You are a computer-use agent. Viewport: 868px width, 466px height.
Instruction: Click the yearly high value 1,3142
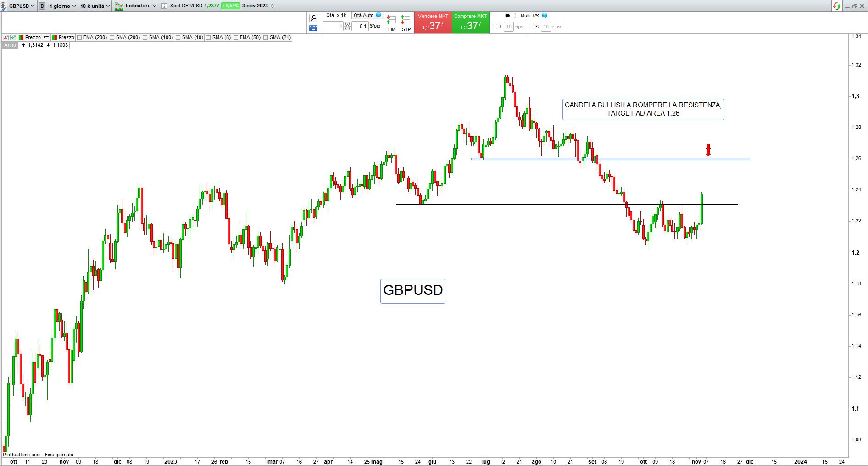point(35,45)
